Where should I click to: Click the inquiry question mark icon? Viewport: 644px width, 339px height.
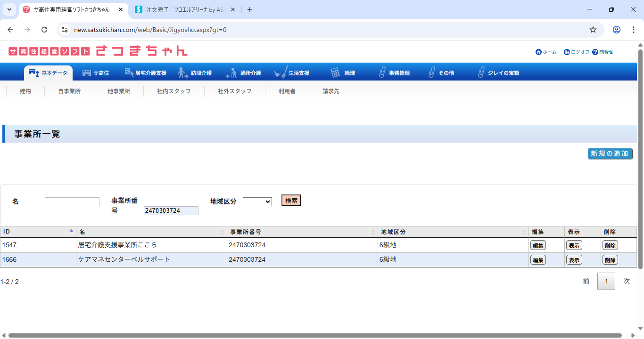pyautogui.click(x=595, y=52)
